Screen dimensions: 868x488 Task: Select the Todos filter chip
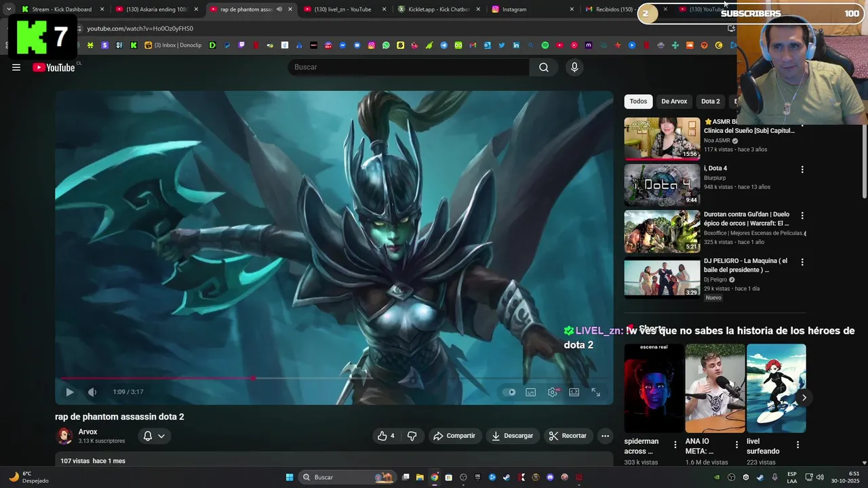638,102
